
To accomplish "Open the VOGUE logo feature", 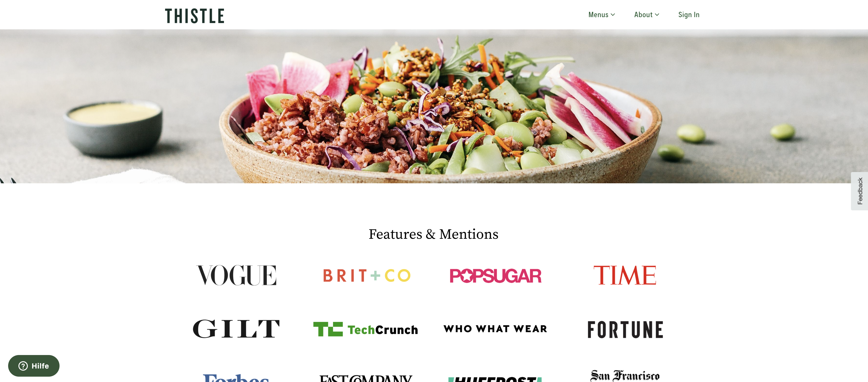I will (236, 275).
